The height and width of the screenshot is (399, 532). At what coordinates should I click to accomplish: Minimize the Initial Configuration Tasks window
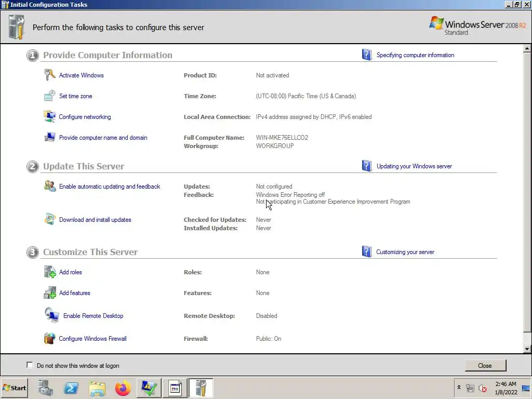(509, 4)
